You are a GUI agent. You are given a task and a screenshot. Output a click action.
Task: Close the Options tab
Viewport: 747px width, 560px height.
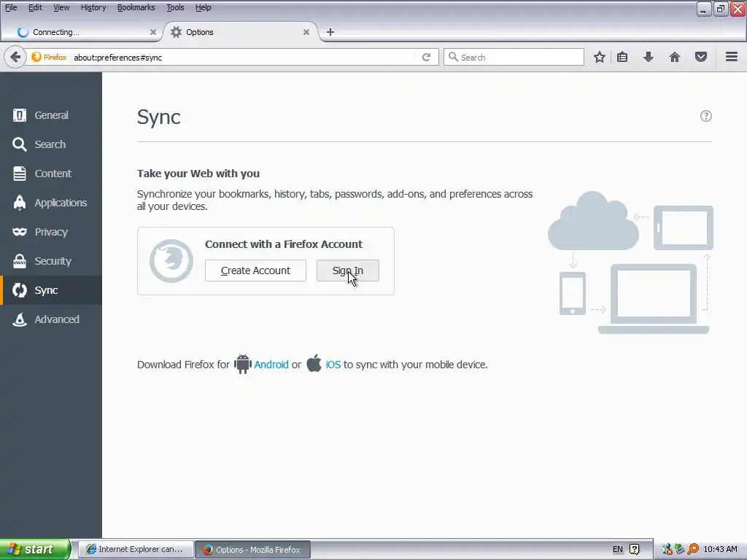coord(306,32)
